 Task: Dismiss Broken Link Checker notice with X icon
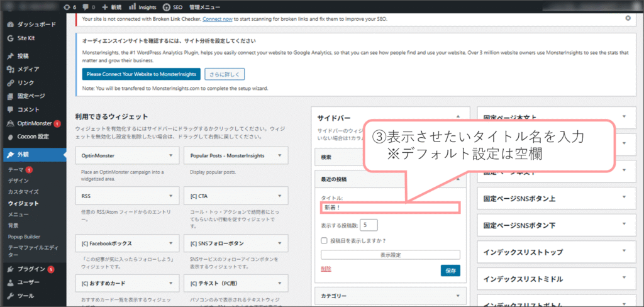(626, 19)
